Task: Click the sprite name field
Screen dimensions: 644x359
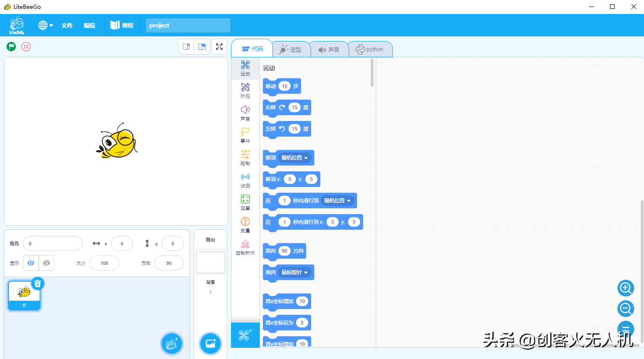Action: click(x=53, y=243)
